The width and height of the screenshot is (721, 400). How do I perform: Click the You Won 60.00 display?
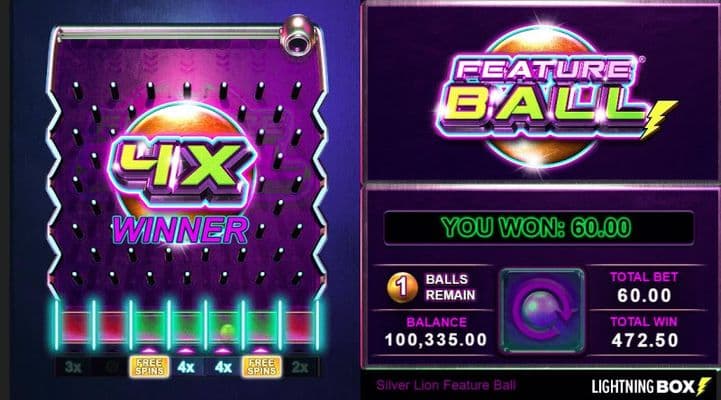pos(538,228)
